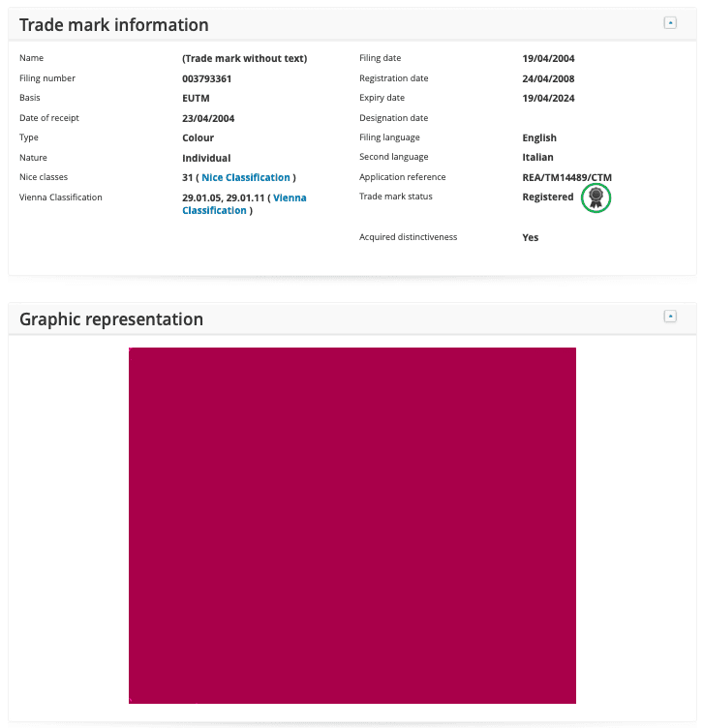Viewport: 703px width, 728px height.
Task: Click the EUTM basis value
Action: click(196, 98)
